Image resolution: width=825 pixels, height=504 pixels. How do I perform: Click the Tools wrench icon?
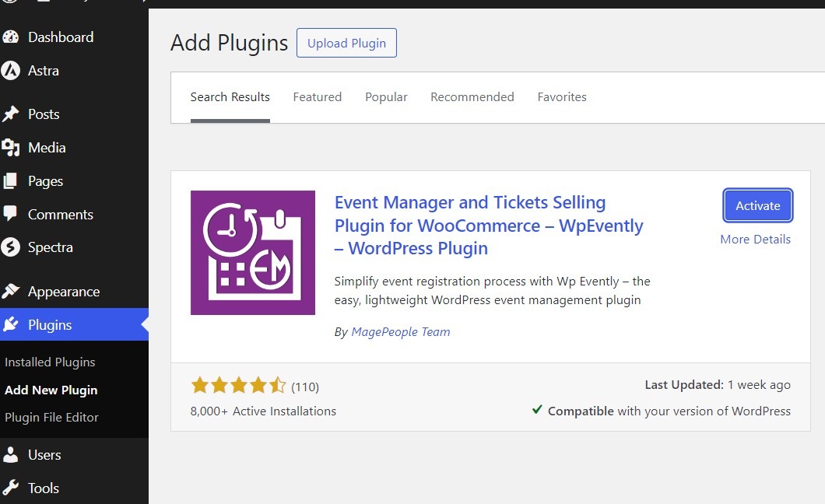[x=10, y=488]
